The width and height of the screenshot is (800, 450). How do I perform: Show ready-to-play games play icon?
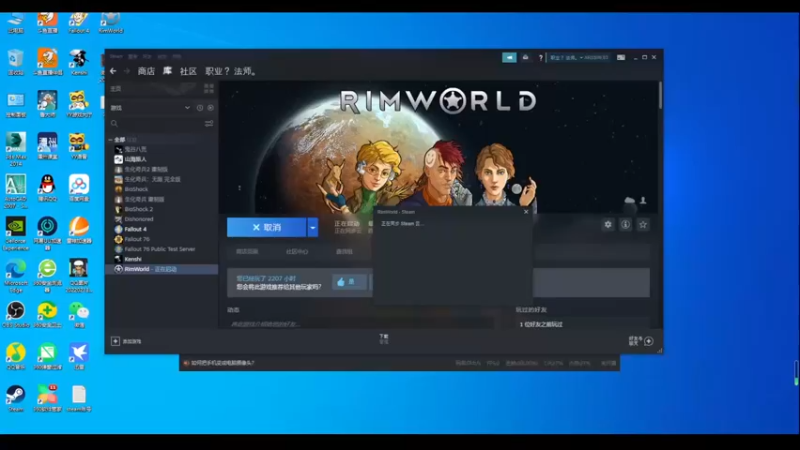(210, 108)
